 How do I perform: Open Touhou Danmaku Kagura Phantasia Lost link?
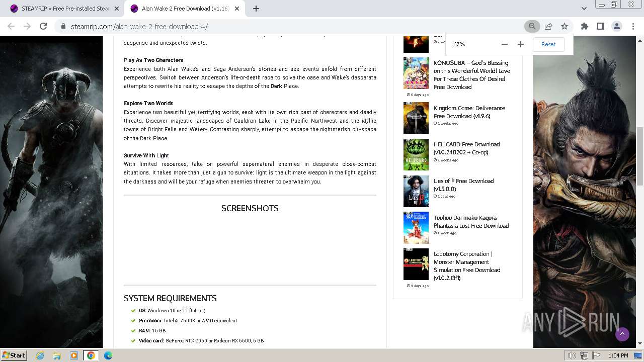[x=471, y=222]
